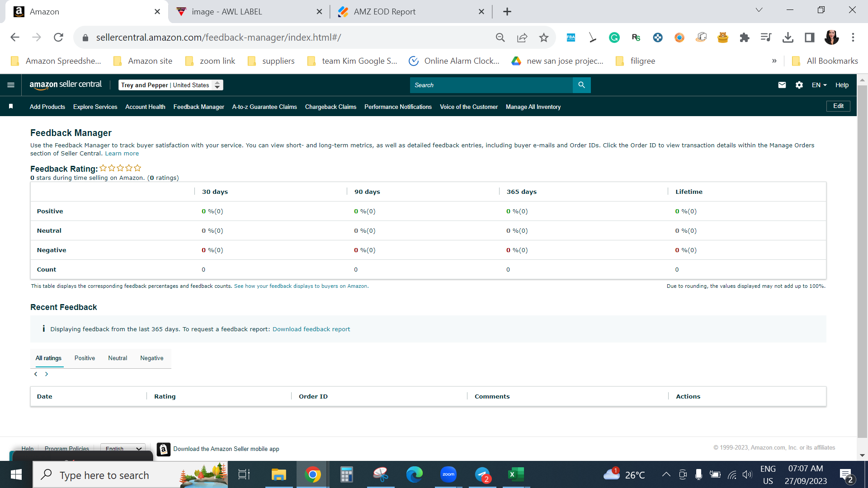This screenshot has height=488, width=868.
Task: Toggle the Chrome side panel
Action: tap(809, 38)
